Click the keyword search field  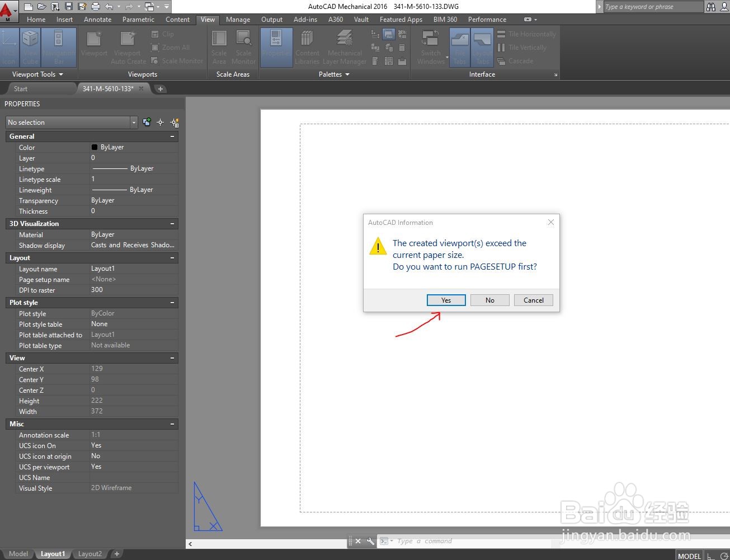click(x=653, y=7)
